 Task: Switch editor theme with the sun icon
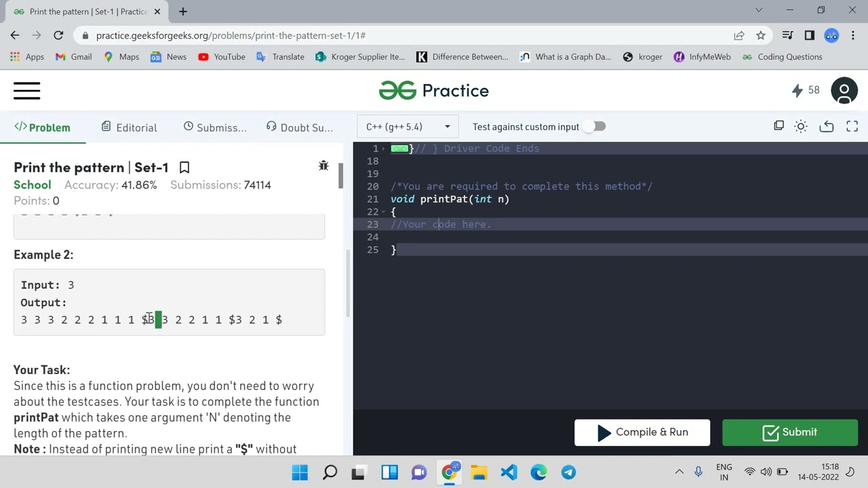(801, 126)
